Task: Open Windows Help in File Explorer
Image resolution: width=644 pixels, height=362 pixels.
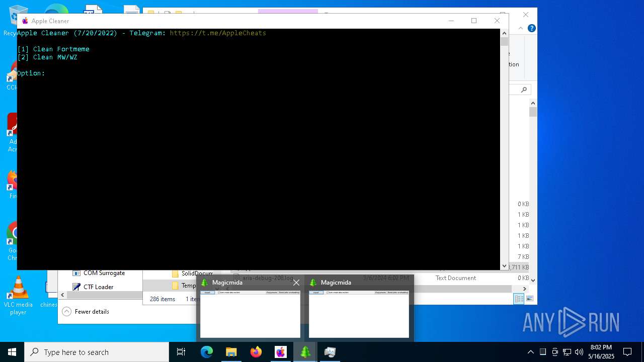Action: click(x=531, y=28)
